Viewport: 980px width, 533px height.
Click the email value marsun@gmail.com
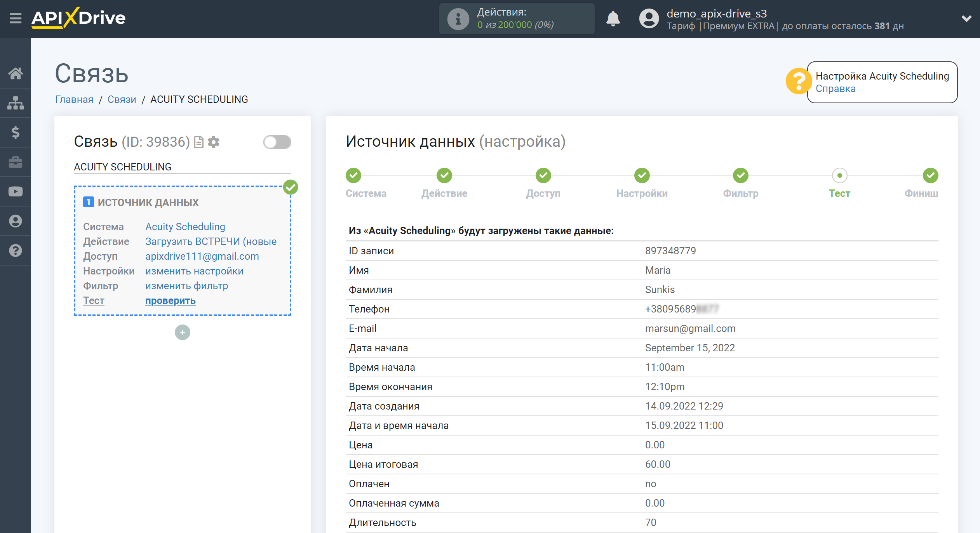click(x=690, y=328)
